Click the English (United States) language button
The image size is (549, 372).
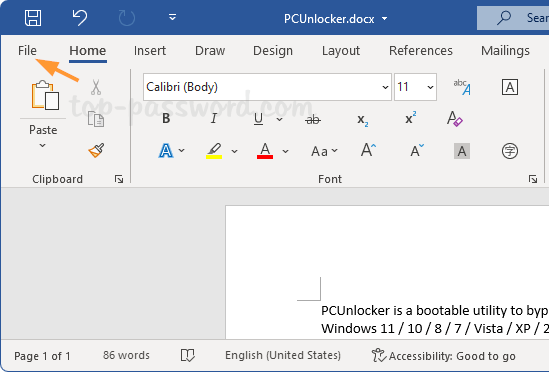tap(283, 356)
